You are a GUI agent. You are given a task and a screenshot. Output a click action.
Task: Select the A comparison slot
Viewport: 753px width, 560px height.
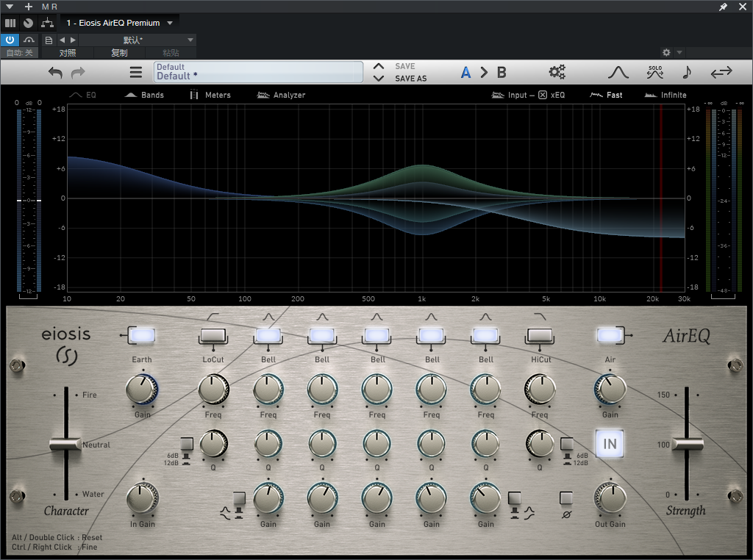coord(465,73)
